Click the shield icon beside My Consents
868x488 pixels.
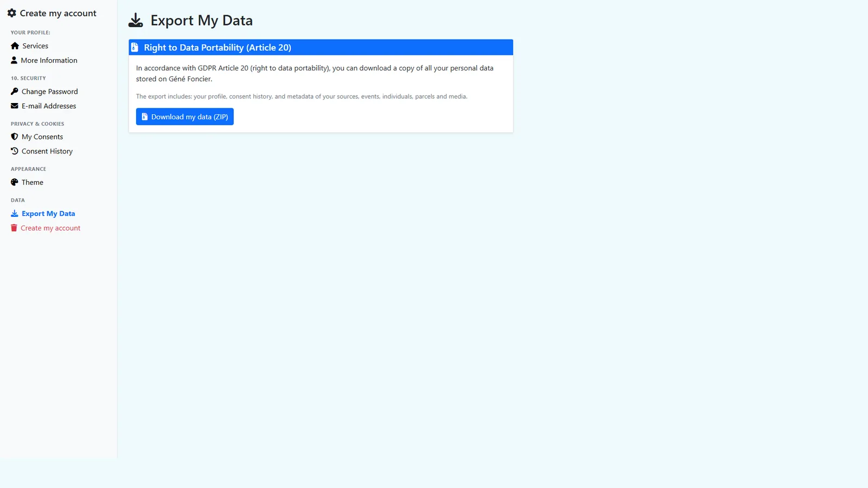pos(15,137)
